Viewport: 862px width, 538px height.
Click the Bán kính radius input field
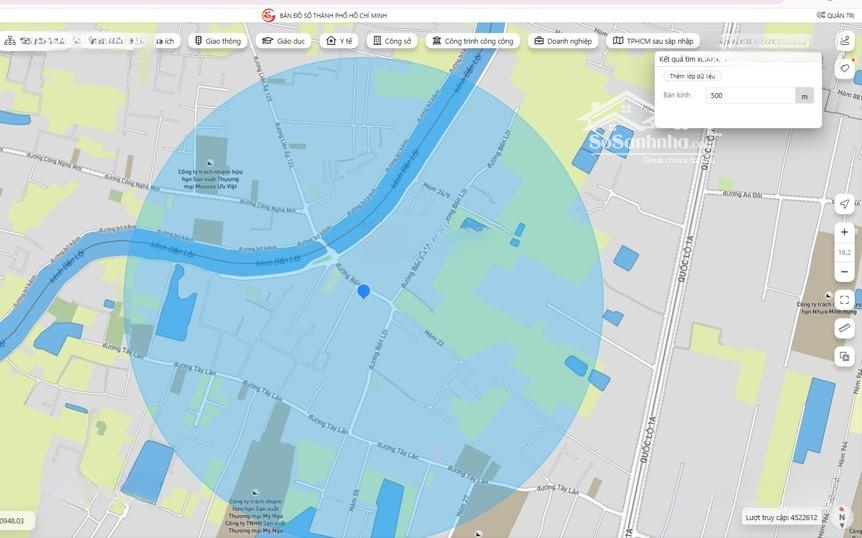click(749, 96)
